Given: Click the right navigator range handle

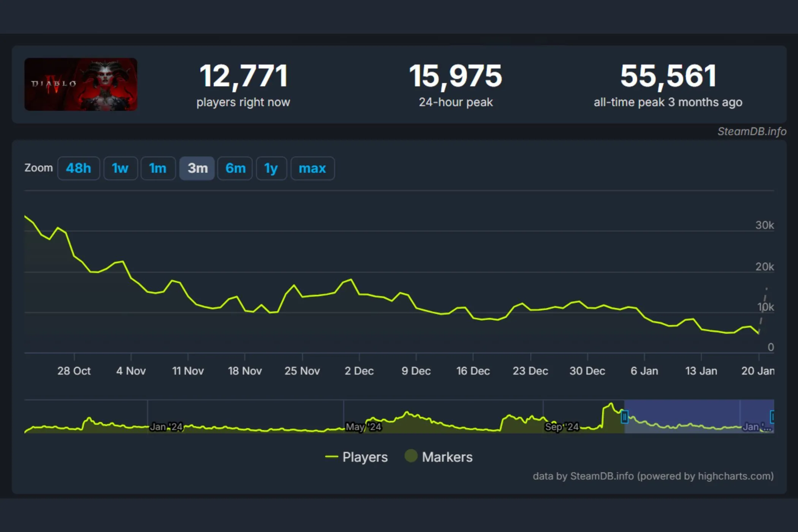Looking at the screenshot, I should 772,417.
